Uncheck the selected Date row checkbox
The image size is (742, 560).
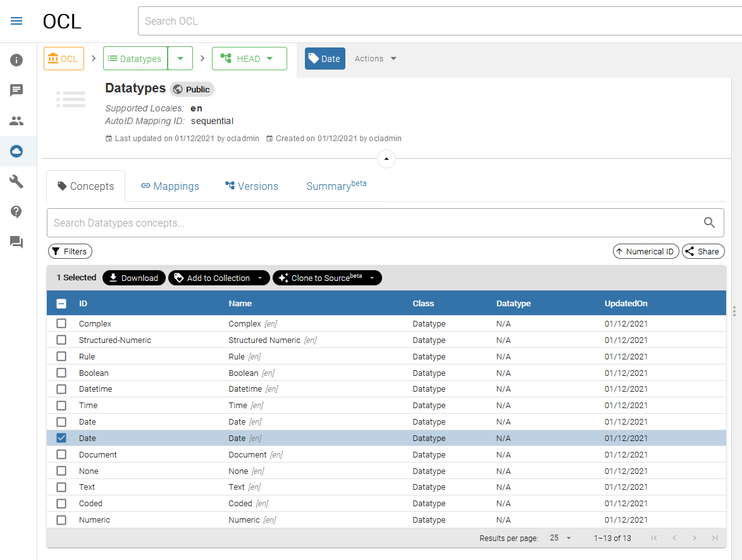[61, 438]
